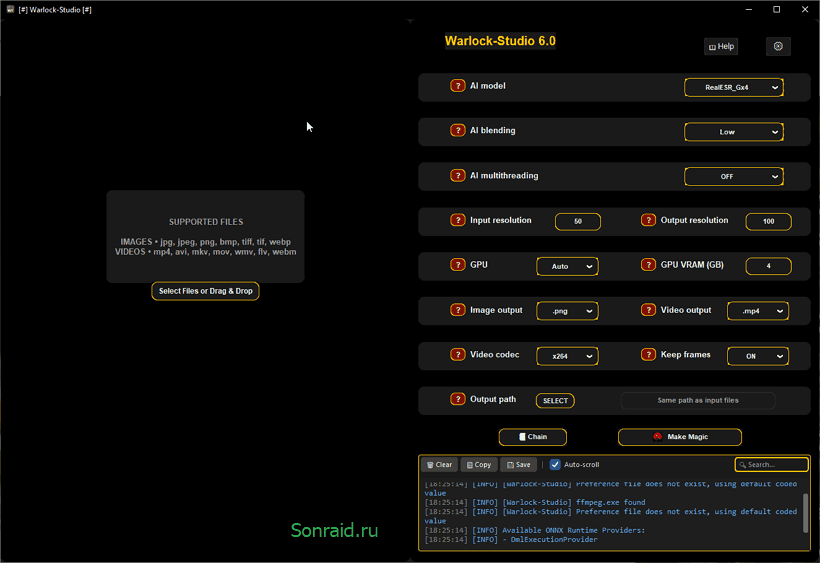Click the log panel vertical scrollbar

click(x=805, y=512)
